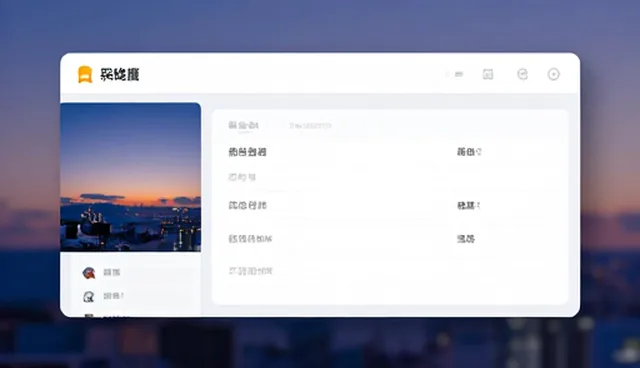Image resolution: width=640 pixels, height=368 pixels.
Task: Switch to the greyed second tab in panel
Action: coord(310,126)
